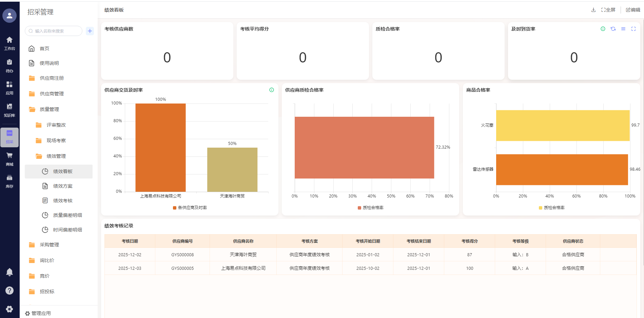Toggle 质检合格率 legend in 供应商质检合格率 chart
Viewport: 644px width, 318px height.
[x=371, y=208]
